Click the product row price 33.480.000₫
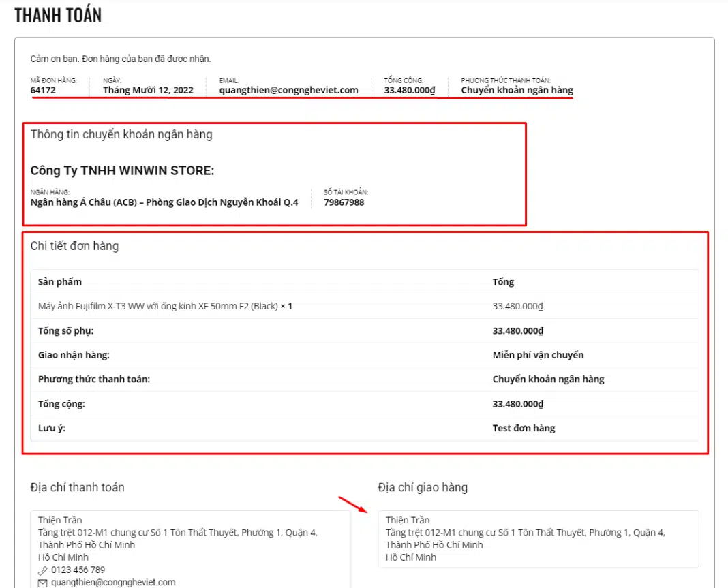Viewport: 728px width, 588px height. click(x=517, y=307)
